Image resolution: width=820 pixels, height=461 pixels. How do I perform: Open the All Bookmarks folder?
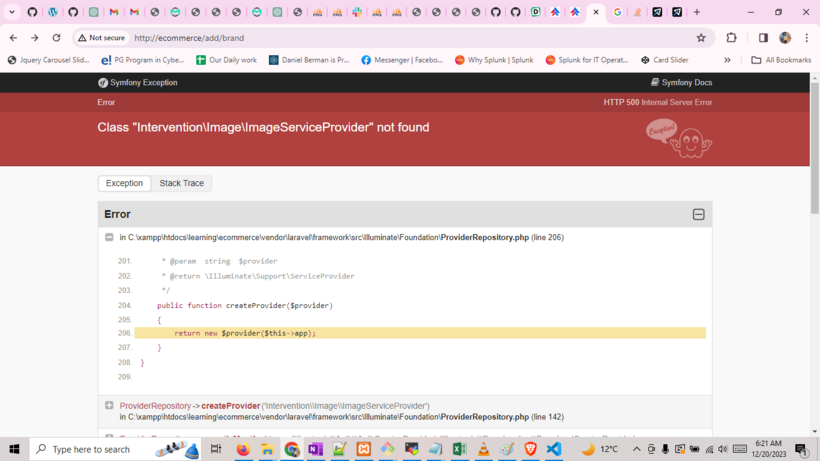781,60
